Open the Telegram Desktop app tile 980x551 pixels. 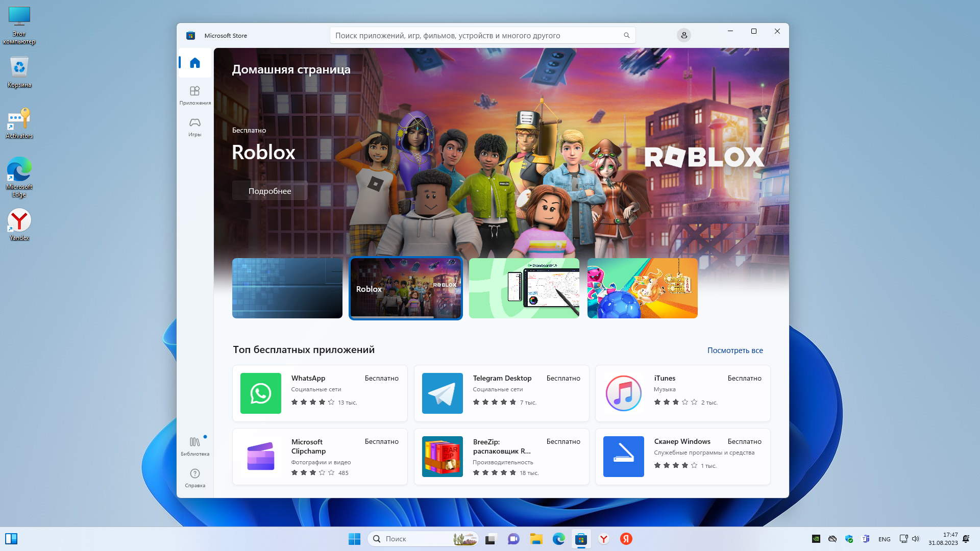[x=501, y=393]
